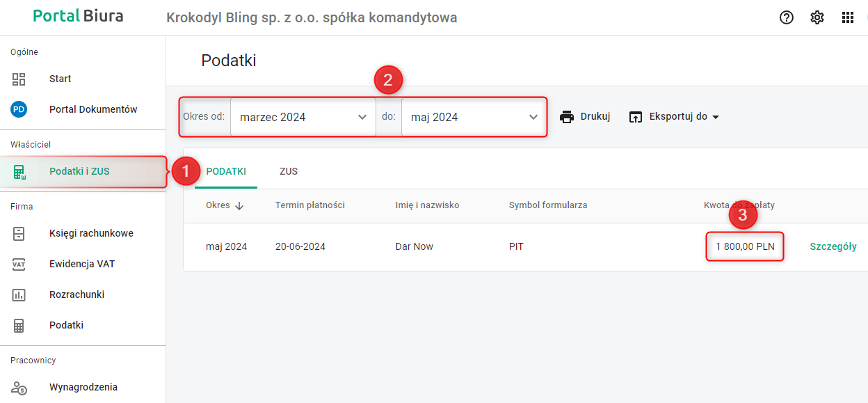Click the help question mark icon
The height and width of the screenshot is (403, 868).
[787, 18]
